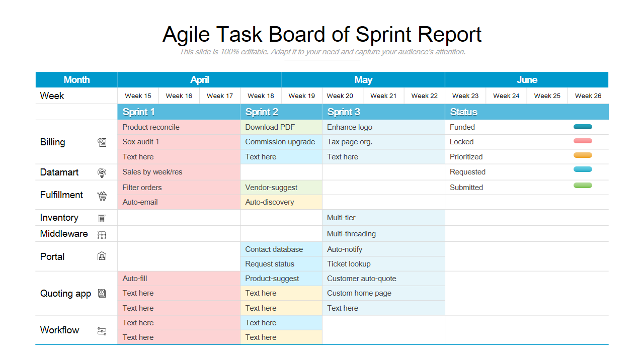Click the April month header

click(x=199, y=79)
